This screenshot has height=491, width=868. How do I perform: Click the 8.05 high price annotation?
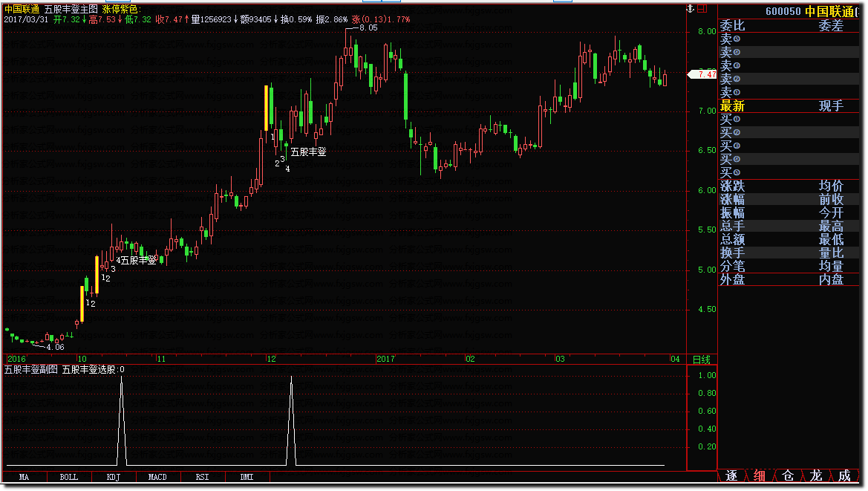point(368,27)
